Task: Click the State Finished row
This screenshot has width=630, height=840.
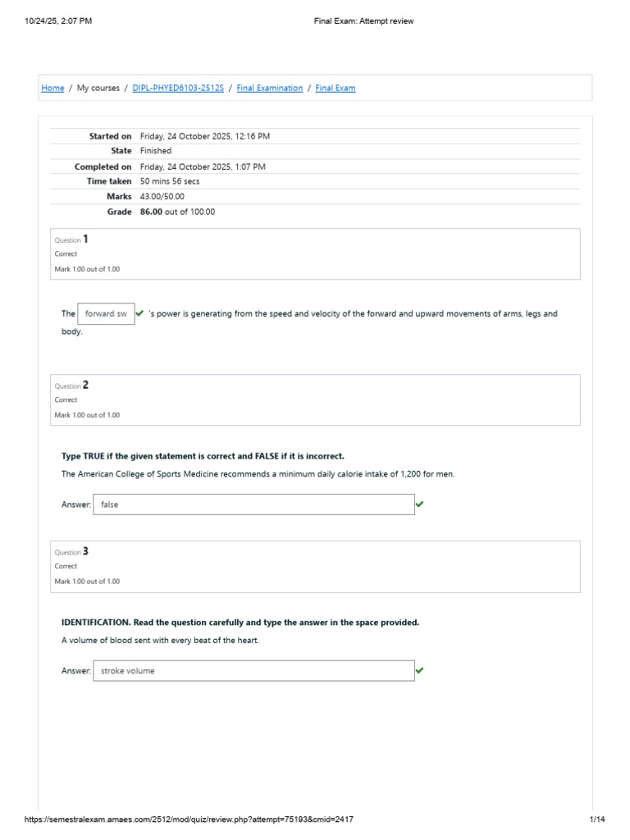Action: [x=315, y=151]
